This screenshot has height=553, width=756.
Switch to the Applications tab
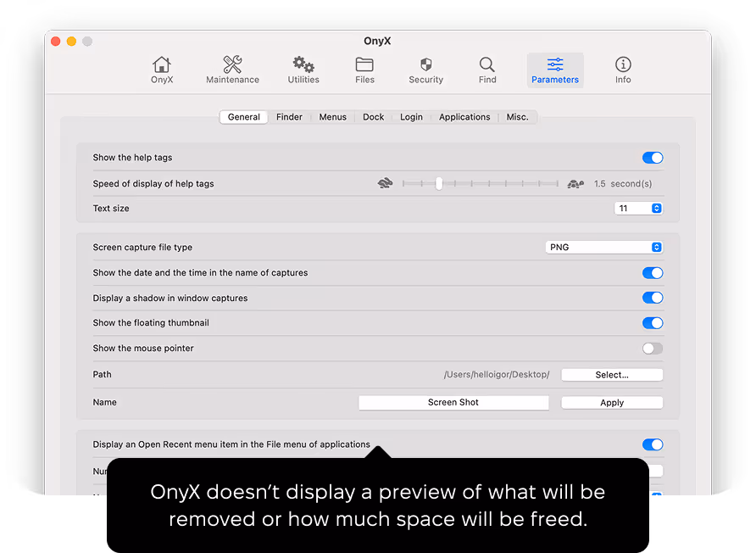(464, 117)
